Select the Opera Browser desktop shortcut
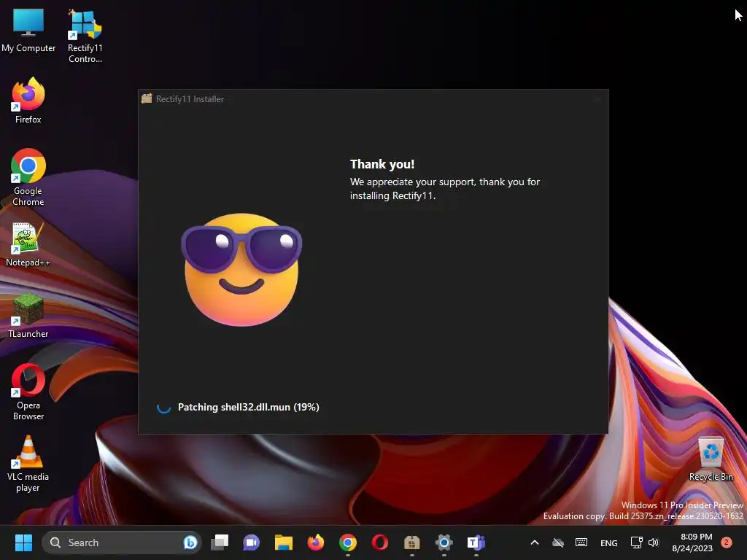This screenshot has height=560, width=747. point(28,392)
